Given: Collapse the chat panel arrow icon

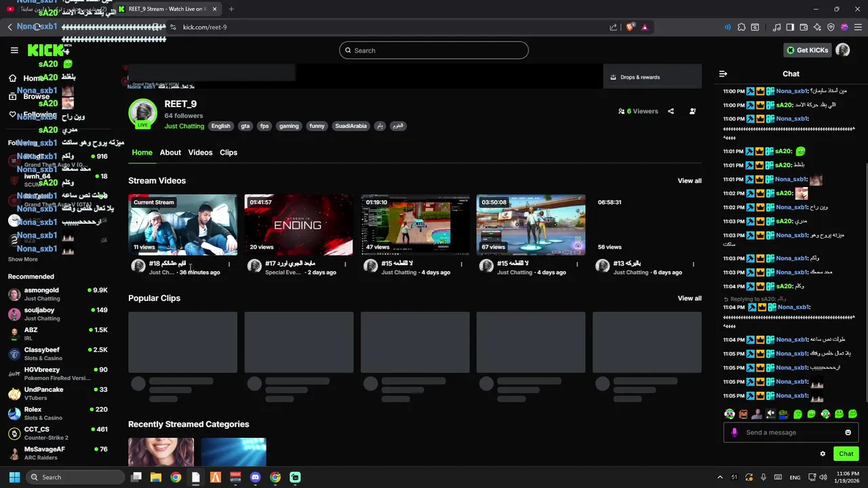Looking at the screenshot, I should coord(723,74).
